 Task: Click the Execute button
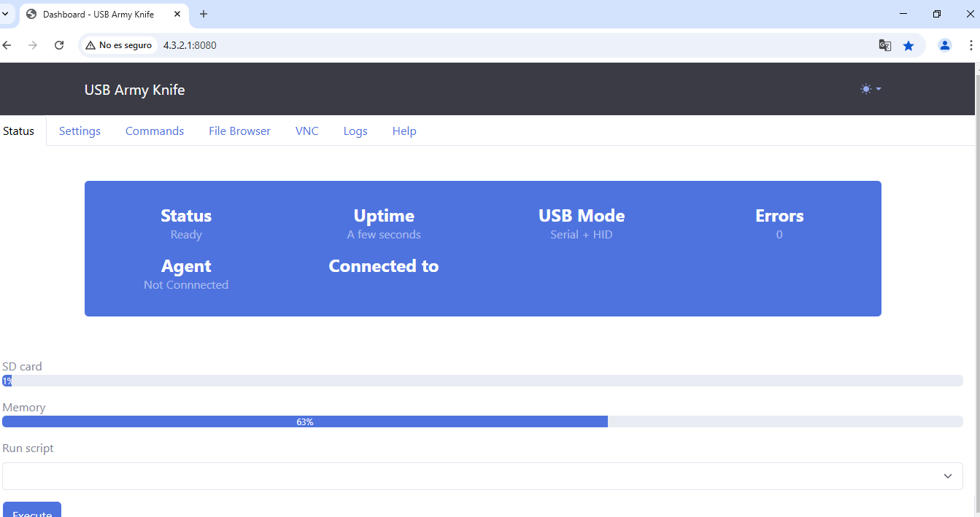(x=32, y=510)
